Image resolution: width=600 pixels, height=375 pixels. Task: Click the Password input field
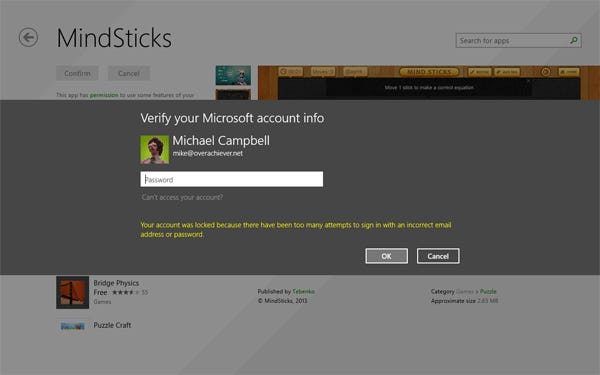(232, 179)
